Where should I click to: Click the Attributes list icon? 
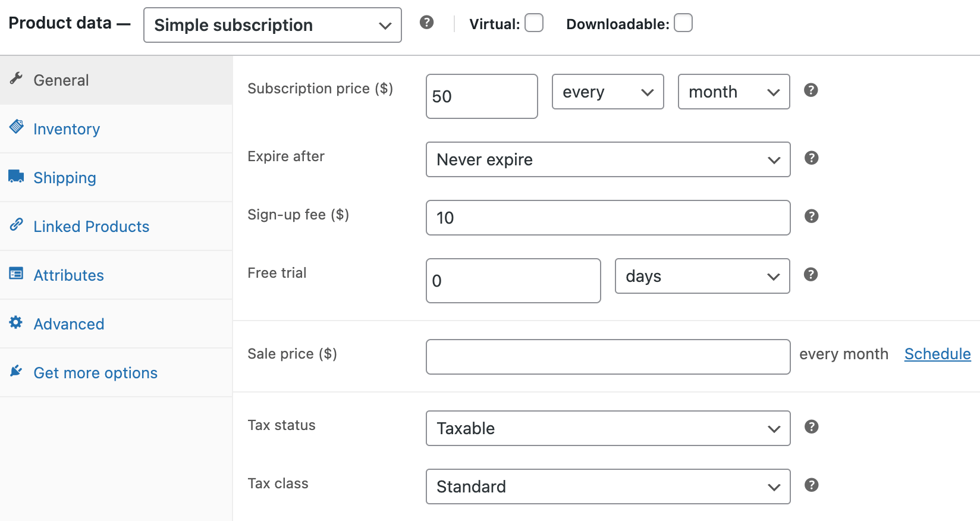[17, 274]
